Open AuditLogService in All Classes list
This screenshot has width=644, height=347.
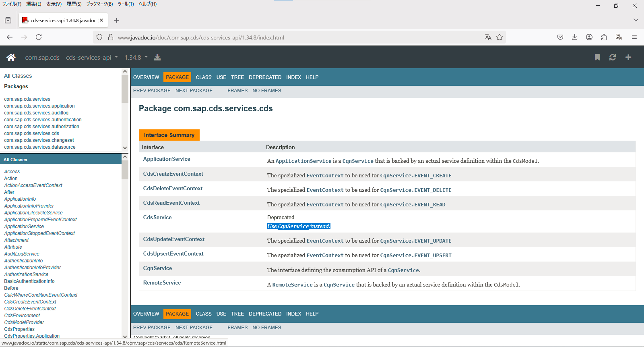(x=22, y=254)
